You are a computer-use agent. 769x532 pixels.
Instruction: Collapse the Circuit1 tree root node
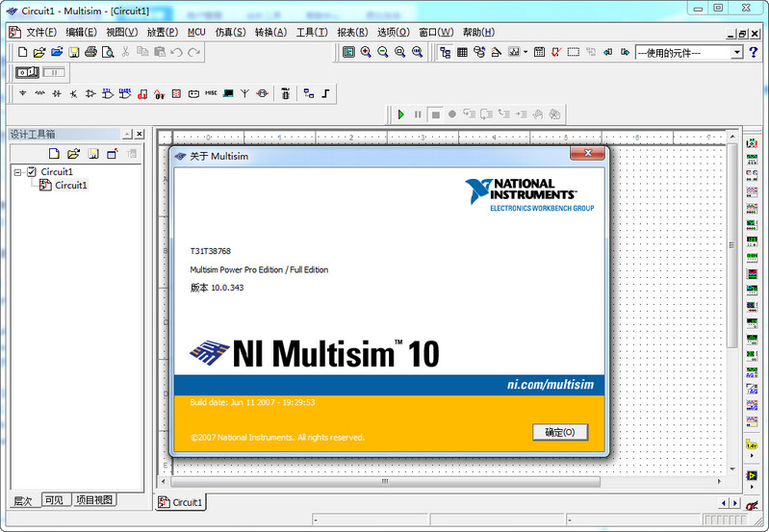pos(18,172)
